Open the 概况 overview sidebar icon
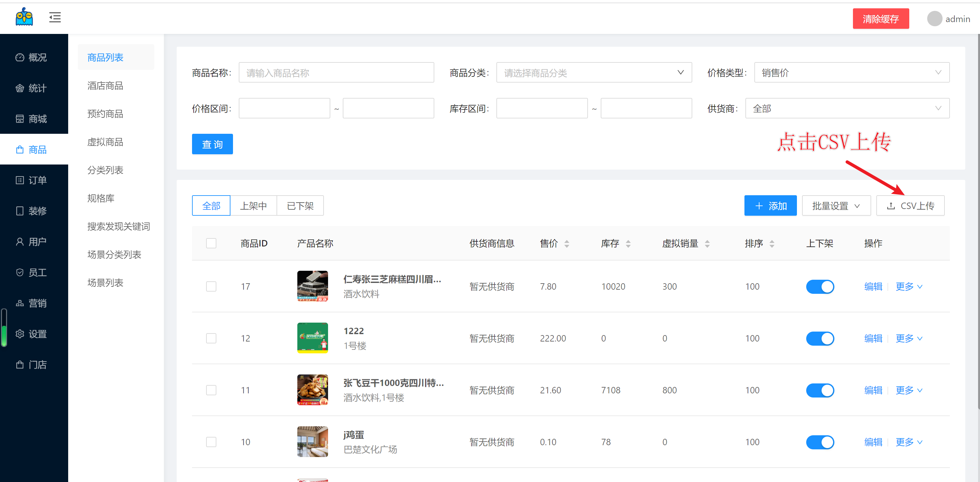Screen dimensions: 980x482 point(20,57)
